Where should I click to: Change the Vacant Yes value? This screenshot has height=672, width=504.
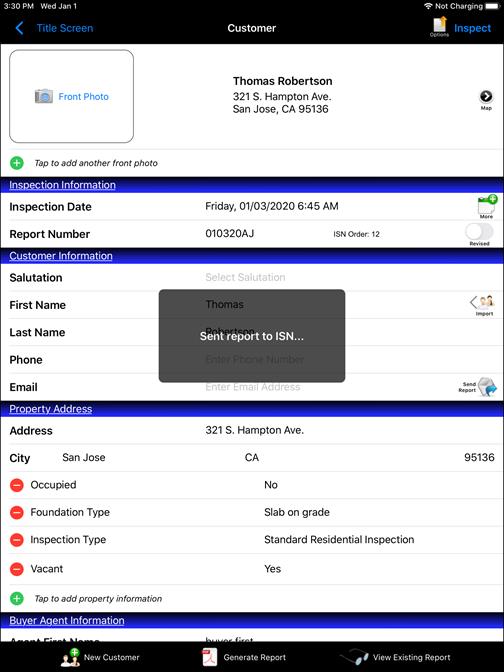click(x=273, y=569)
